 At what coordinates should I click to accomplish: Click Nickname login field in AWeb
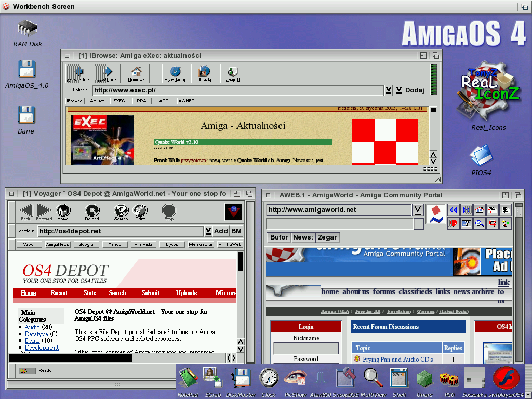click(306, 348)
